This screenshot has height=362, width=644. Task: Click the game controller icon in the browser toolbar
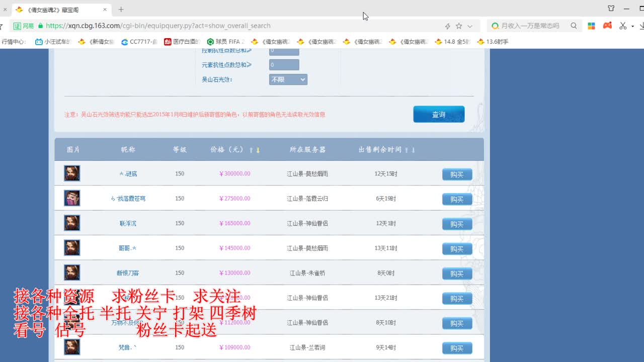coord(607,25)
